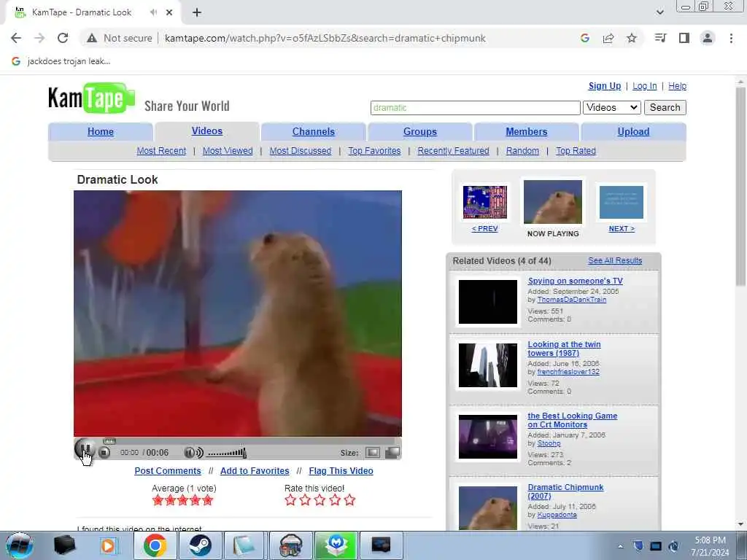Share this page from address bar
747x560 pixels.
click(x=608, y=38)
